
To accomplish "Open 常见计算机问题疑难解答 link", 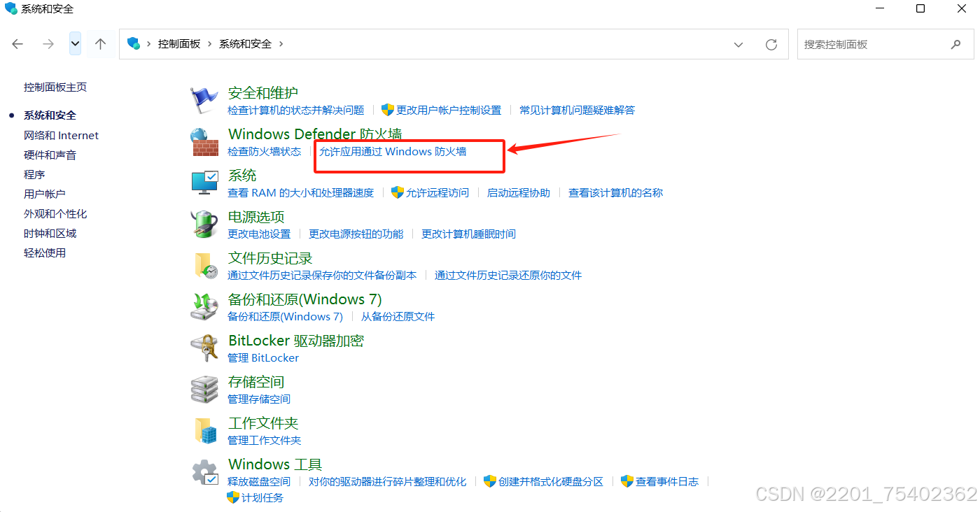I will coord(577,110).
